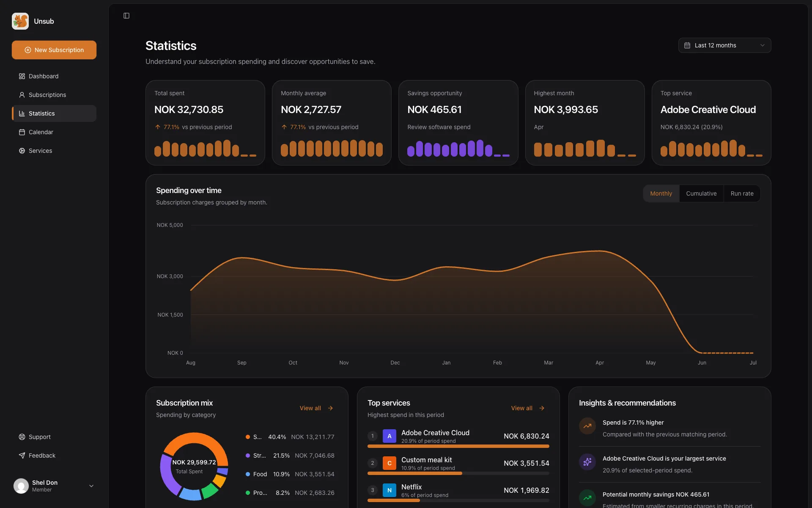
Task: Click the plus icon on New Subscription
Action: click(x=28, y=50)
